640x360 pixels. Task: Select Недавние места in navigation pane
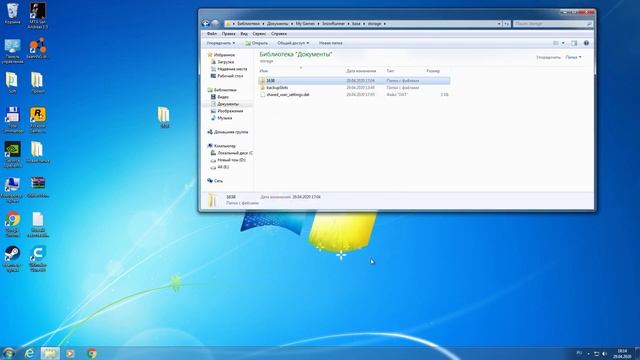click(x=232, y=69)
